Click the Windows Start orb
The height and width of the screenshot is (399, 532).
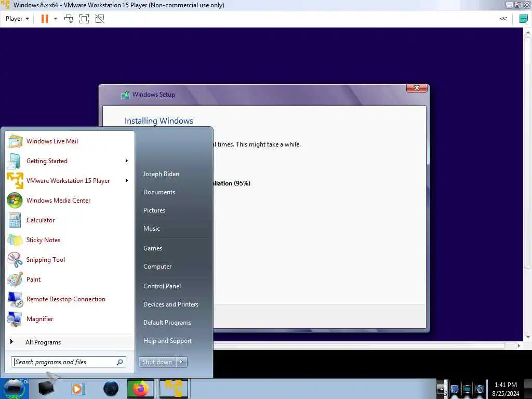click(x=14, y=389)
